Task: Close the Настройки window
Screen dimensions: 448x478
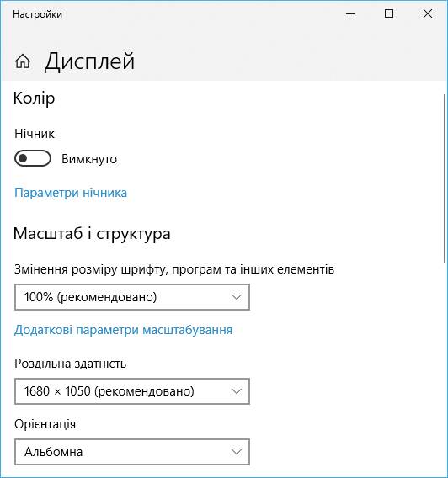Action: coord(428,13)
